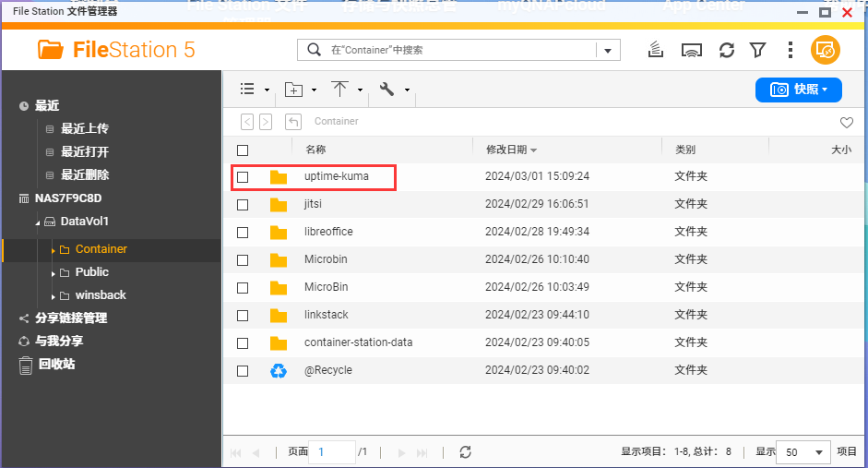Open the items-per-page 50 dropdown
Screen dimensions: 868x468
(803, 452)
